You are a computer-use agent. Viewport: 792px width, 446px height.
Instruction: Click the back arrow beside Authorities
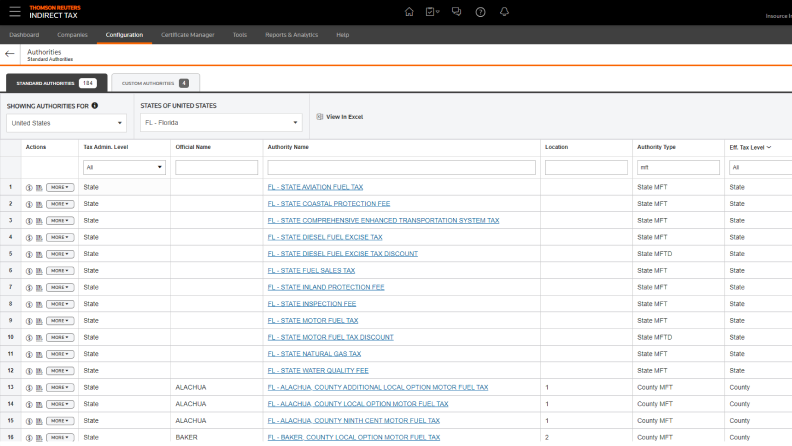click(10, 54)
